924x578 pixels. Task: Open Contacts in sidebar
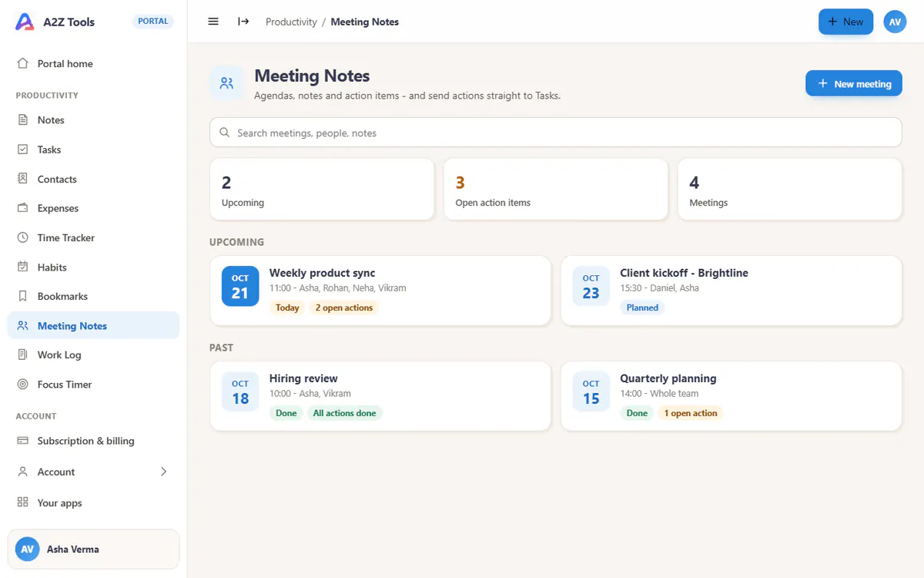[x=93, y=179]
